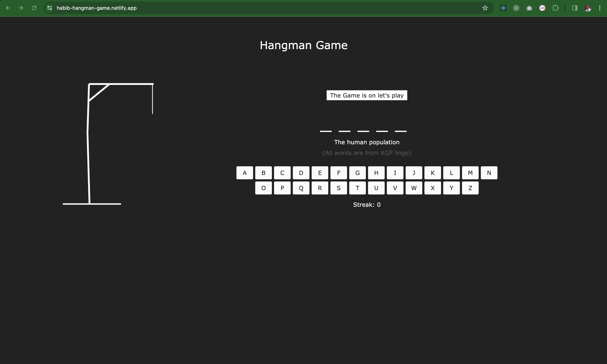Screen dimensions: 607x364
Task: Select the letter S button
Action: pyautogui.click(x=339, y=188)
